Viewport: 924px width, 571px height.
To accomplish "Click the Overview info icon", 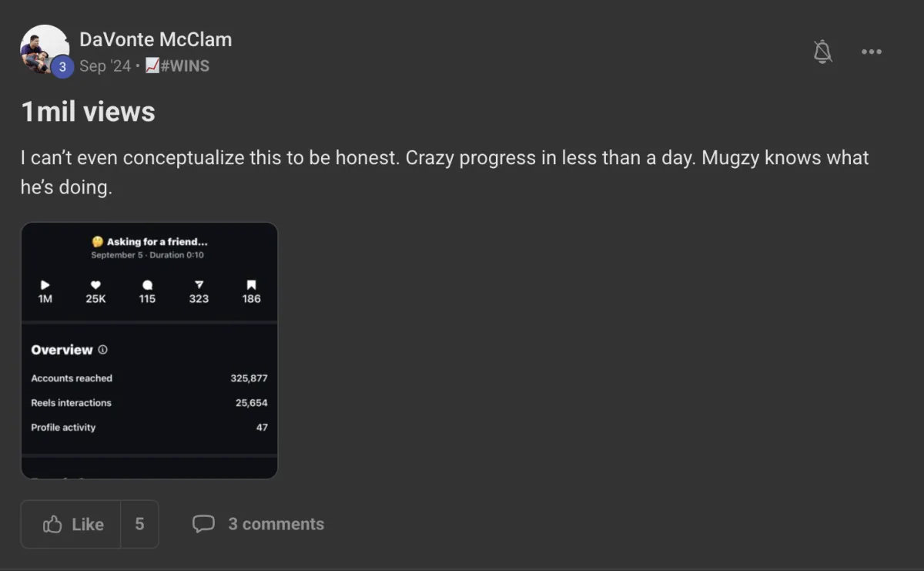I will point(102,350).
